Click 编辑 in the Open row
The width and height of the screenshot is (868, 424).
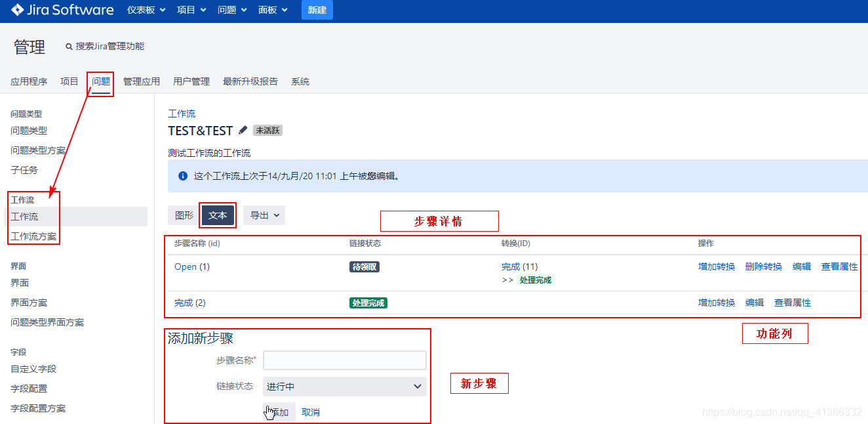802,266
